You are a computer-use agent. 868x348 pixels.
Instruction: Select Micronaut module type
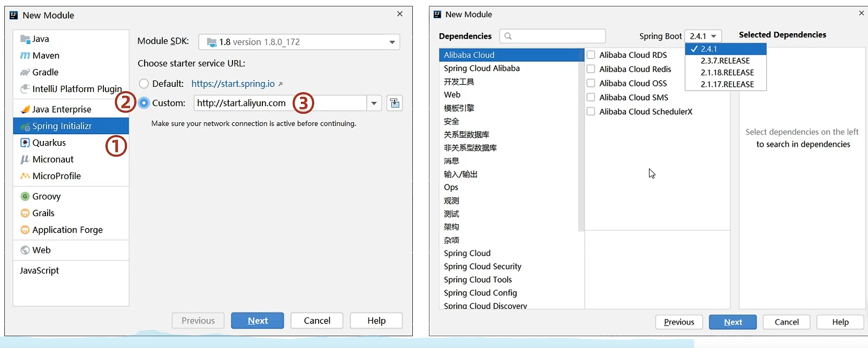pos(71,159)
